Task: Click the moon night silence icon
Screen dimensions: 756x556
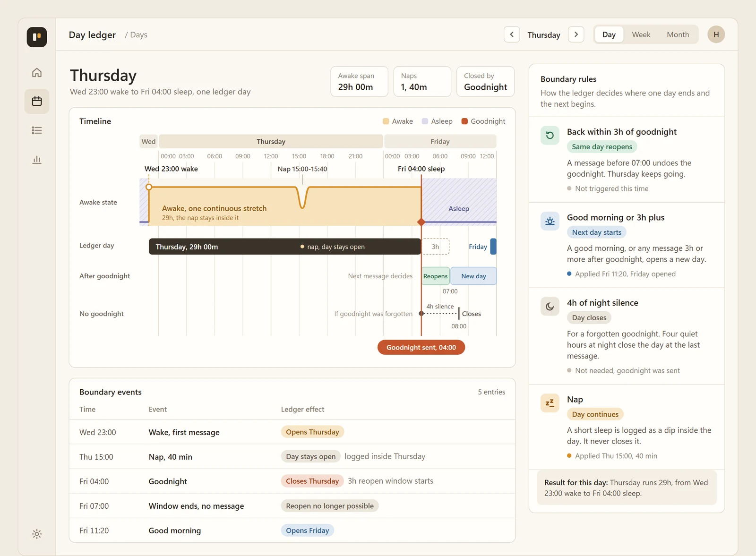Action: (550, 306)
